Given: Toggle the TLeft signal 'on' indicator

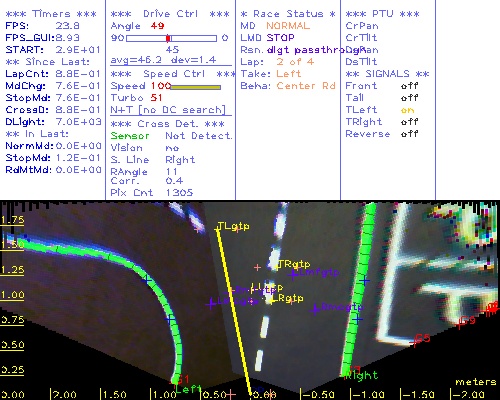Looking at the screenshot, I should (x=407, y=110).
